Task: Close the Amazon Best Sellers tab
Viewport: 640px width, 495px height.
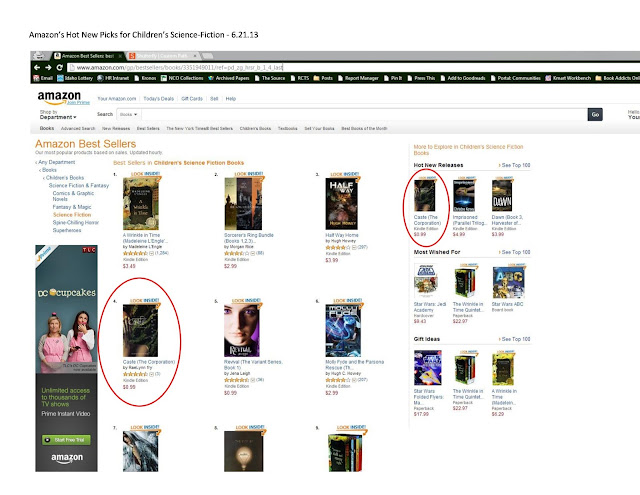Action: [x=120, y=56]
